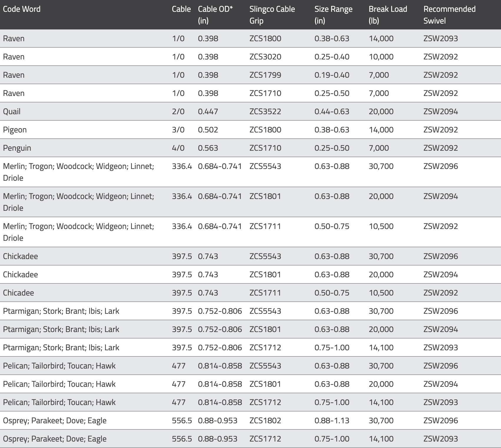The image size is (501, 448).
Task: Click the Cable OD* (in) column header
Action: [x=215, y=15]
